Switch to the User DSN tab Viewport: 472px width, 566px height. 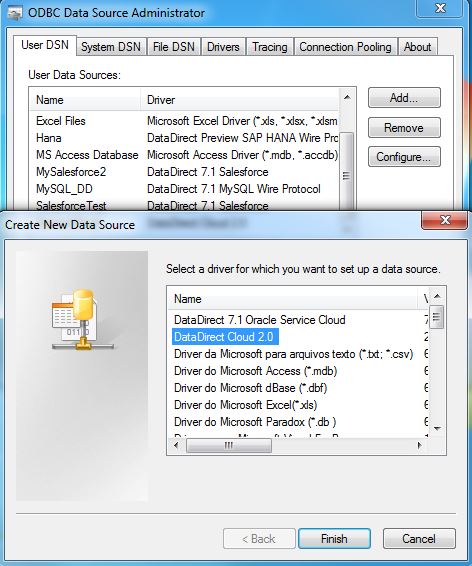tap(45, 45)
